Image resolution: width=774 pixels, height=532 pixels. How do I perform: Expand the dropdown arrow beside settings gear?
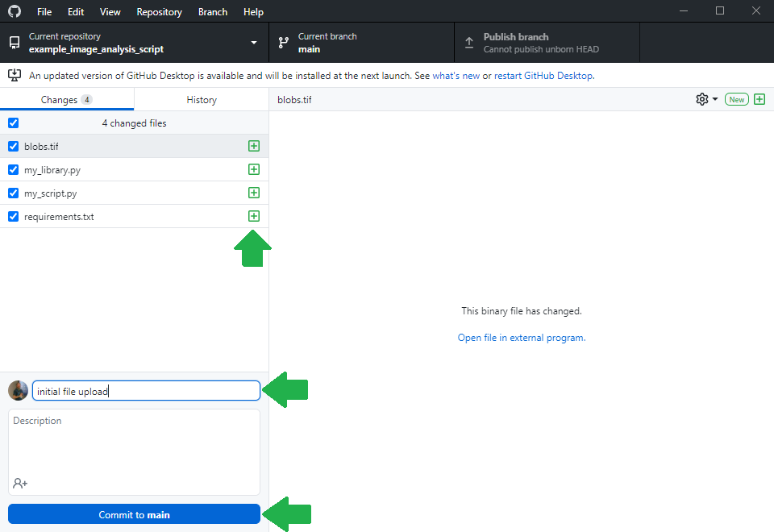[x=715, y=99]
